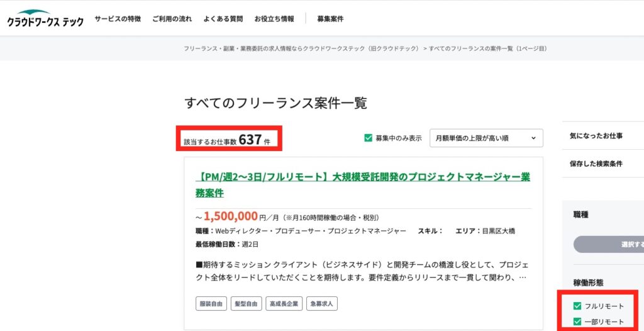
Task: Select the 急募求人 tag
Action: [x=322, y=304]
